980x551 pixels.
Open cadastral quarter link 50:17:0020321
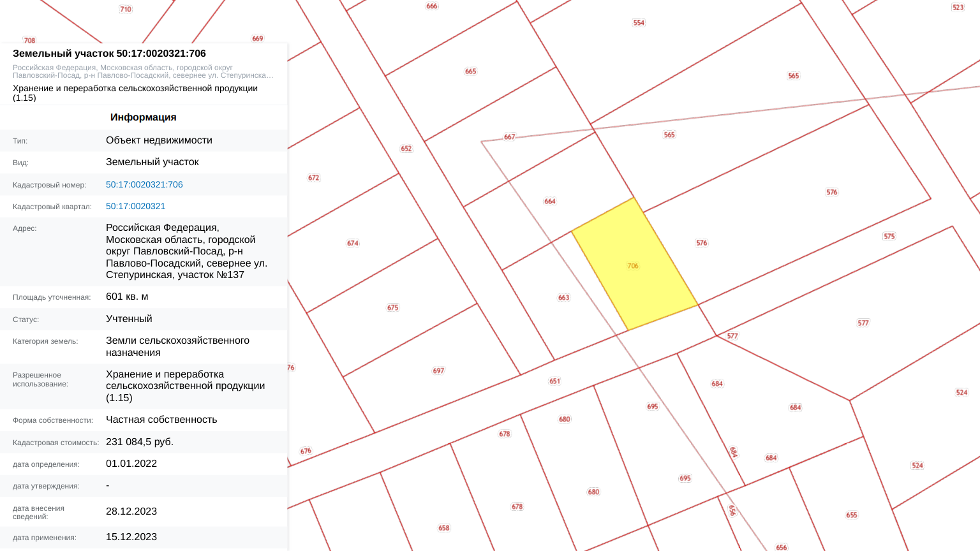click(135, 206)
